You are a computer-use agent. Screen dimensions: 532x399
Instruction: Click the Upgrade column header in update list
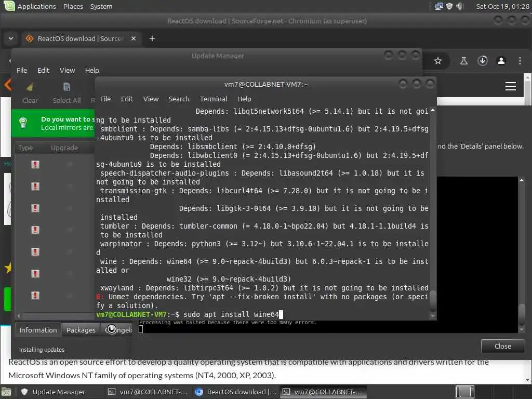pos(64,148)
